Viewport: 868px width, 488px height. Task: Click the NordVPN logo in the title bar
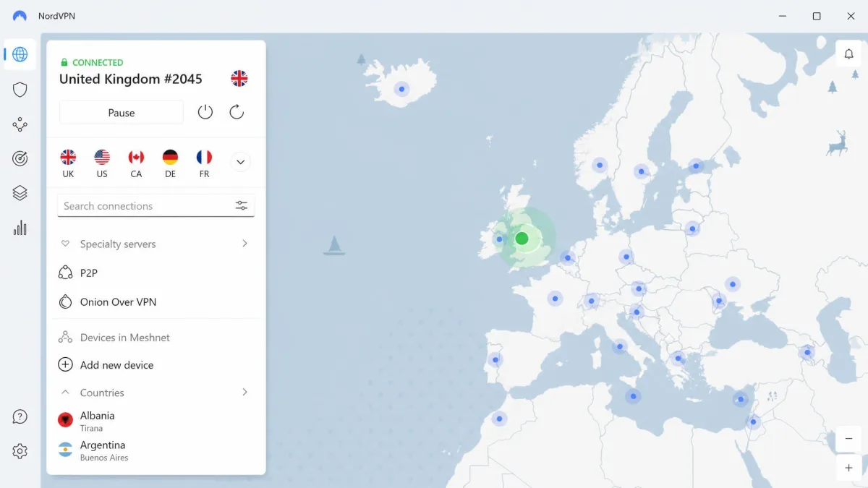[20, 16]
